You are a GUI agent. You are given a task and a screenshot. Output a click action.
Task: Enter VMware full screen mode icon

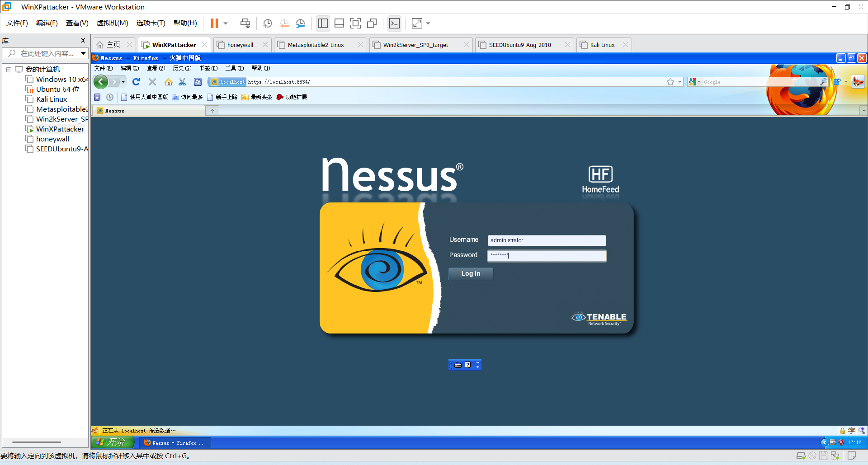tap(356, 23)
